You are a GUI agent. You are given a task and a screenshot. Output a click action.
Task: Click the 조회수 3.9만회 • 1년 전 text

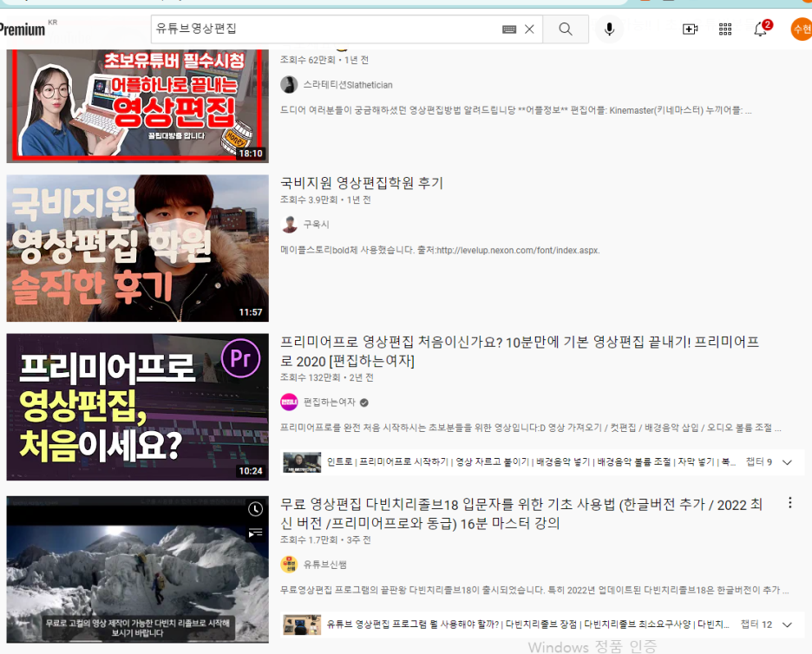tap(325, 199)
